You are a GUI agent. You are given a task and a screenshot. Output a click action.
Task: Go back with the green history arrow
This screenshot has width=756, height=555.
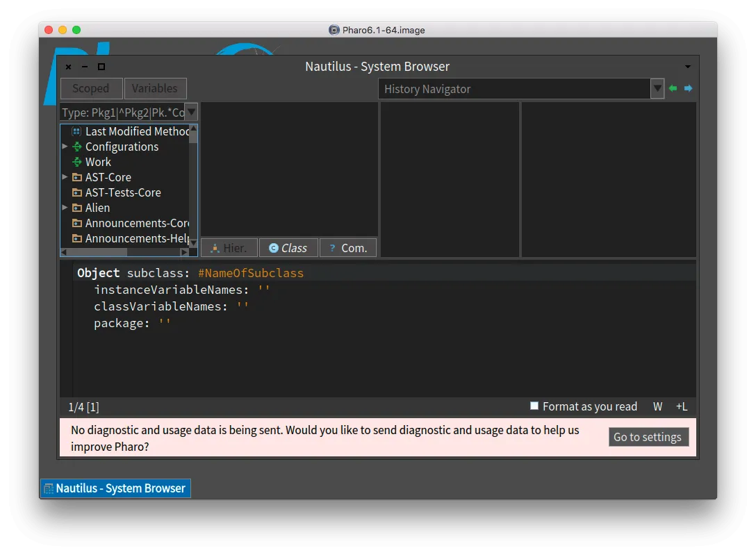[x=673, y=88]
